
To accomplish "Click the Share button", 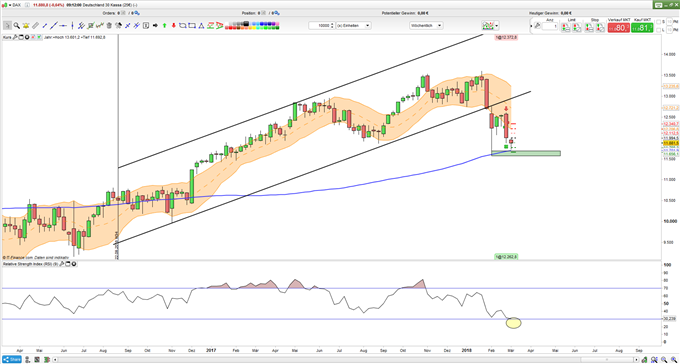I will [12, 360].
